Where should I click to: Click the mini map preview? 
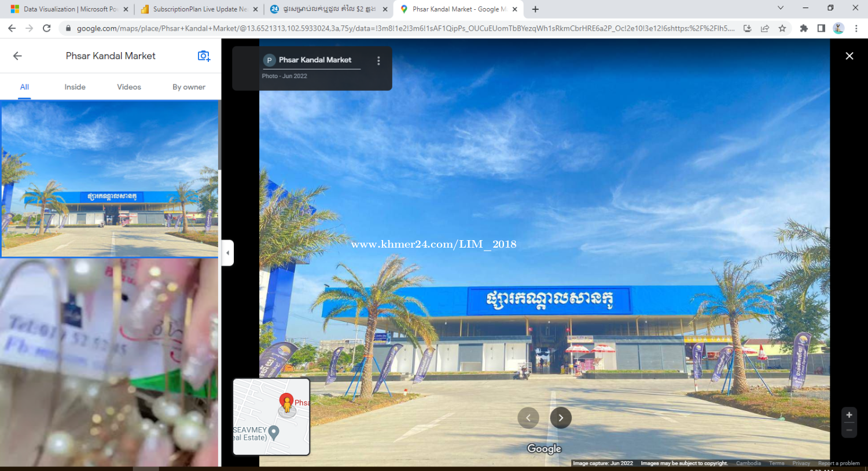[271, 417]
